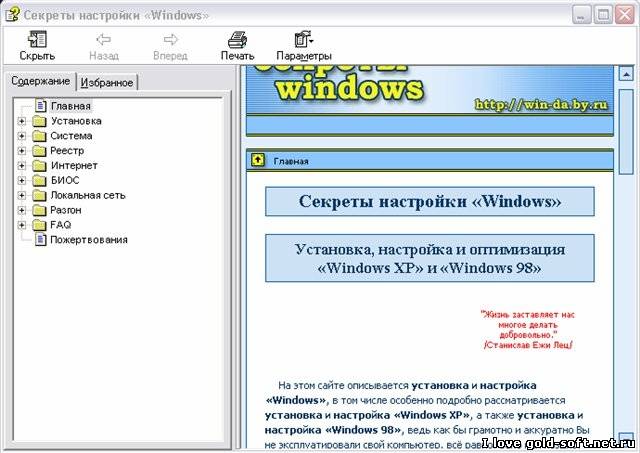Select the FAQ label in tree
Viewport: 640px width, 453px height.
point(60,225)
